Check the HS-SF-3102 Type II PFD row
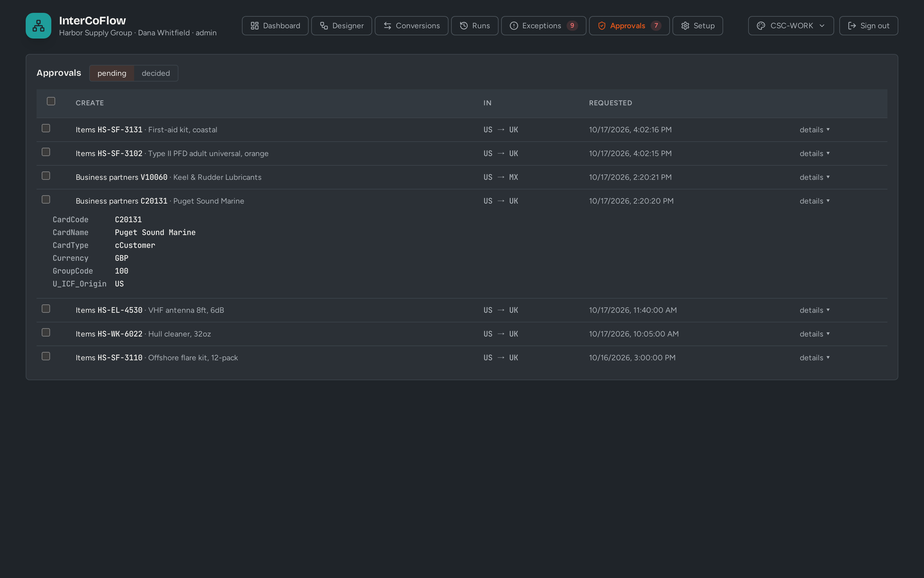The height and width of the screenshot is (578, 924). click(46, 152)
